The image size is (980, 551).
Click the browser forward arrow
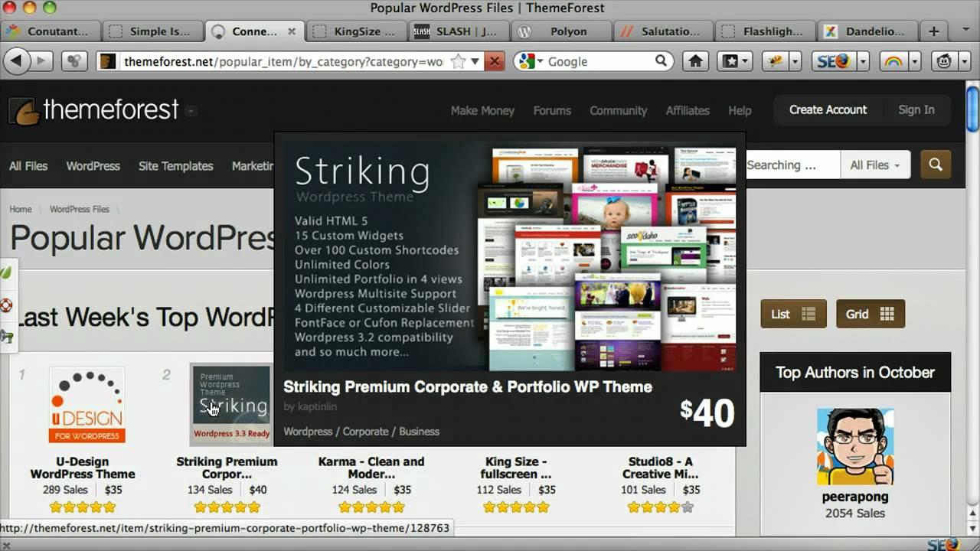coord(41,61)
